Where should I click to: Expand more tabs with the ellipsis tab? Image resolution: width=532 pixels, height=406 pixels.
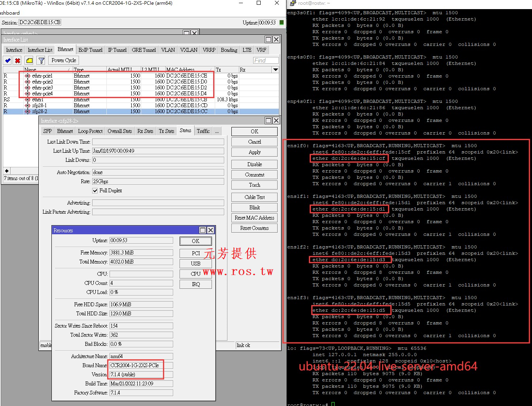[x=217, y=131]
